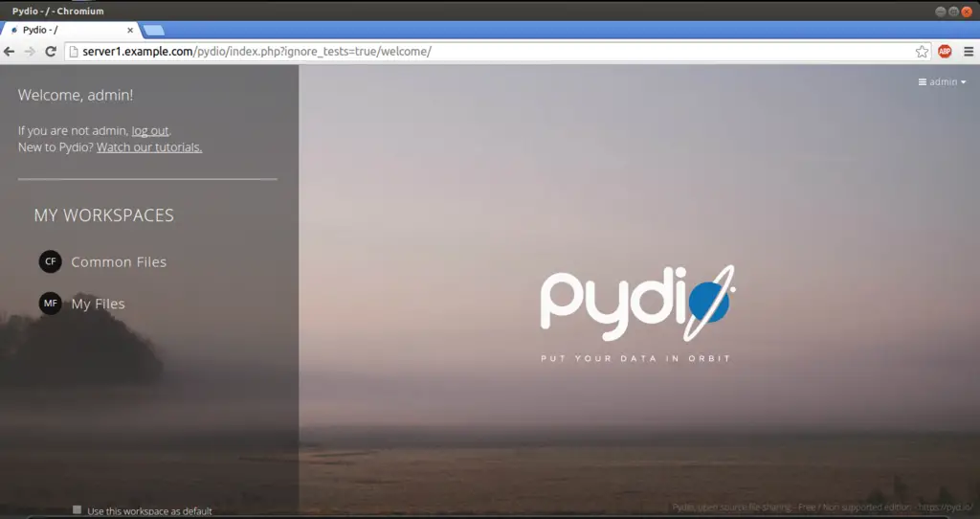Open the Chromium hamburger menu

tap(969, 52)
